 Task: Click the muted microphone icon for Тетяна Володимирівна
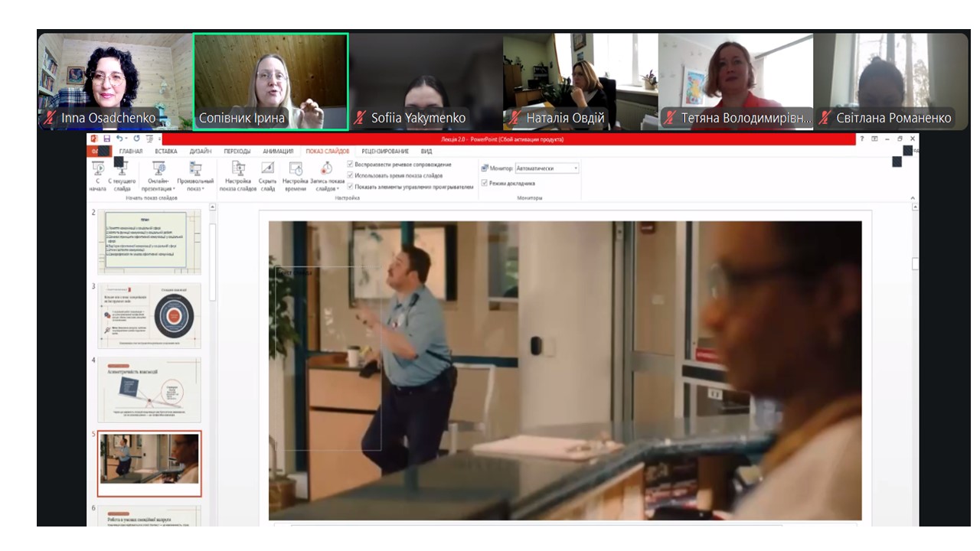click(x=671, y=118)
